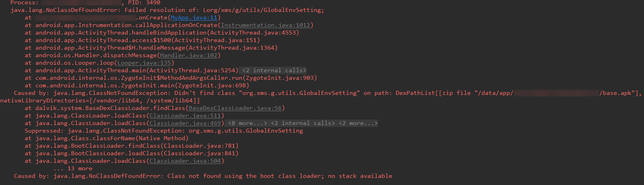The width and height of the screenshot is (644, 185).
Task: Click the BootClassLoader.findClass frame line
Action: click(x=132, y=146)
